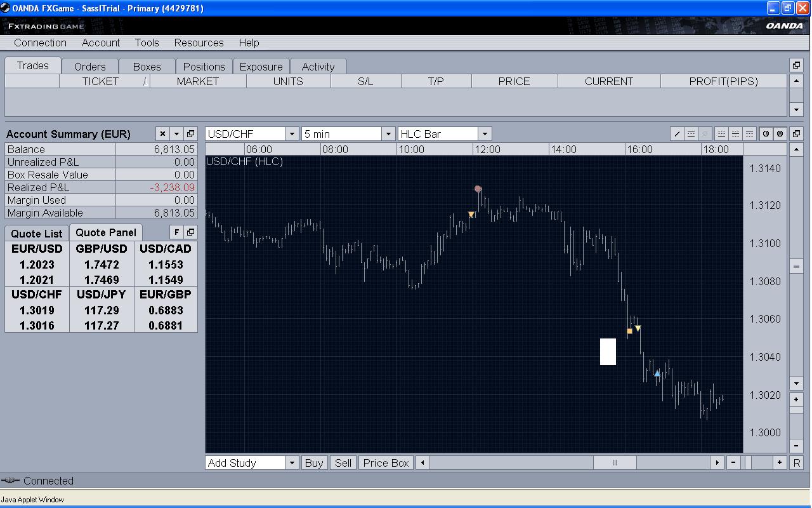The height and width of the screenshot is (508, 812).
Task: Open the Help menu
Action: pyautogui.click(x=249, y=43)
